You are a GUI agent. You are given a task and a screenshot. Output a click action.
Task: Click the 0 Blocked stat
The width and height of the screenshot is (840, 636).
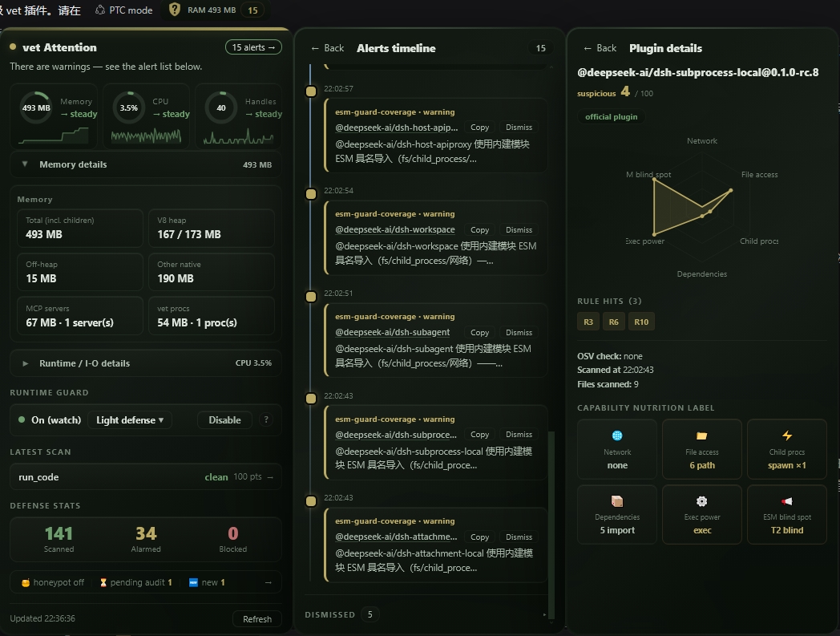coord(232,539)
